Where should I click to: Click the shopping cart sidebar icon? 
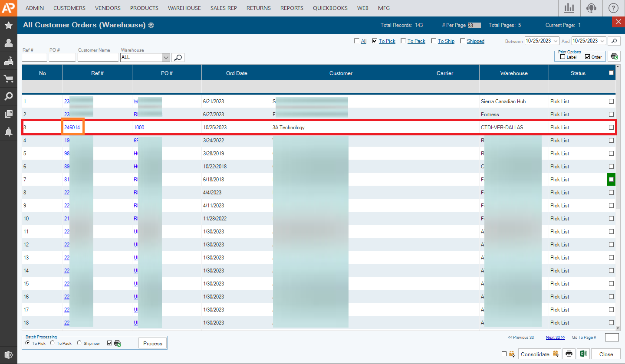[x=8, y=79]
